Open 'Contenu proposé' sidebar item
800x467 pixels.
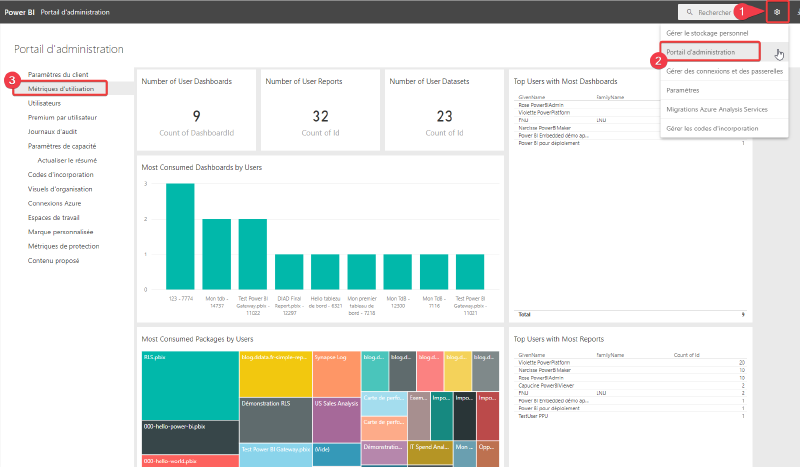point(53,260)
